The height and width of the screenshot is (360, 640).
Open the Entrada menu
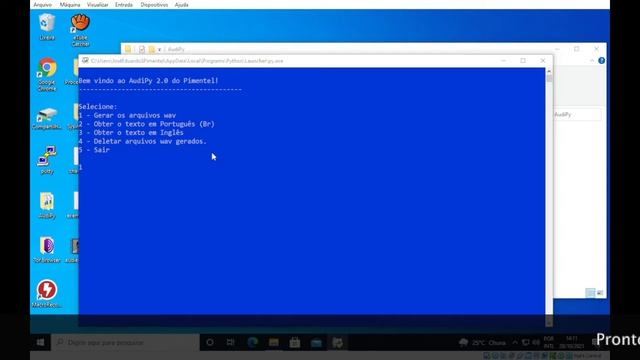[x=124, y=5]
